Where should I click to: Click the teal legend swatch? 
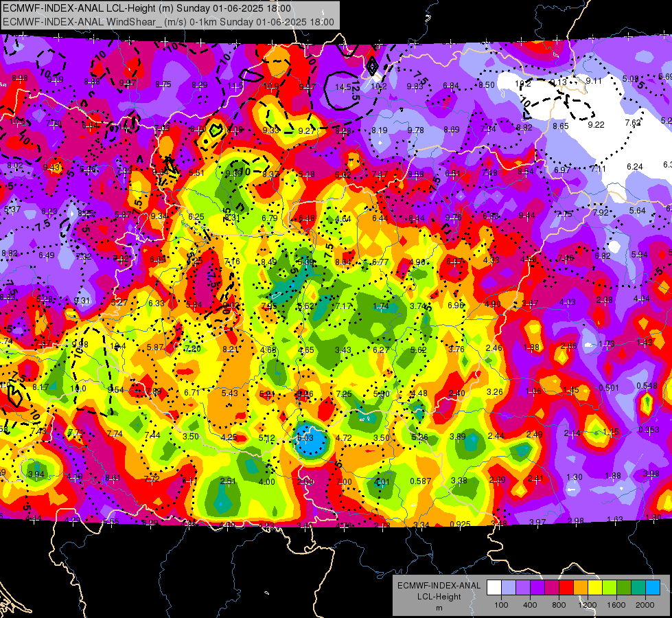click(x=638, y=588)
